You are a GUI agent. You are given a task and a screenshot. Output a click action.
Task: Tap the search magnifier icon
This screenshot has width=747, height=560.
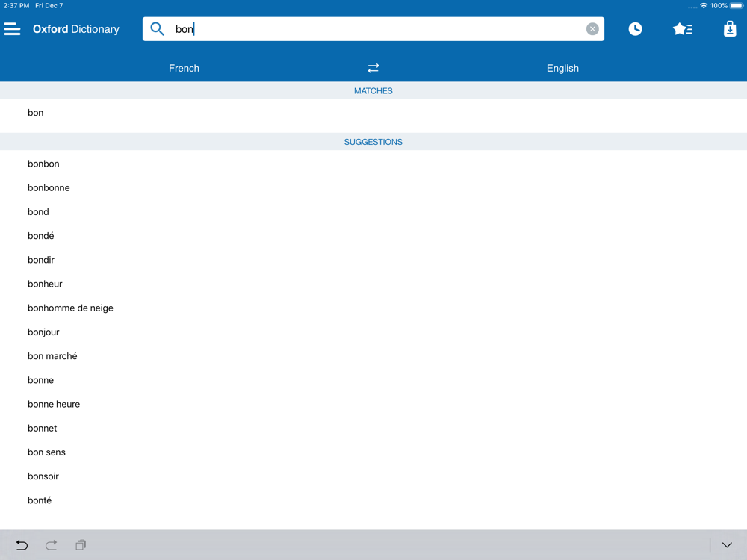click(157, 29)
